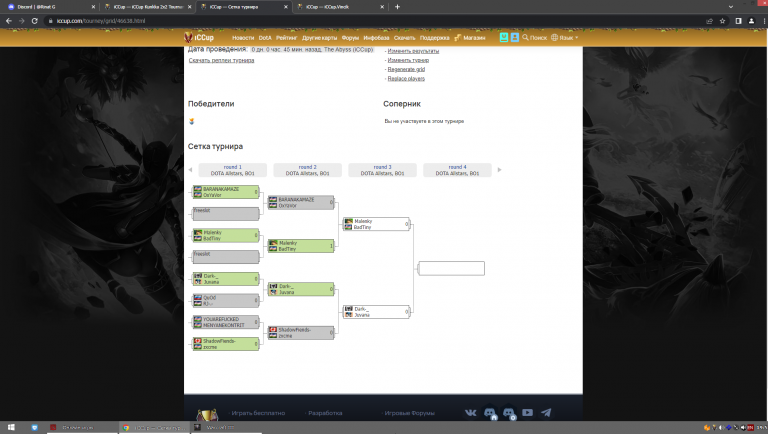Click the Поиск search magnifier icon

point(525,37)
